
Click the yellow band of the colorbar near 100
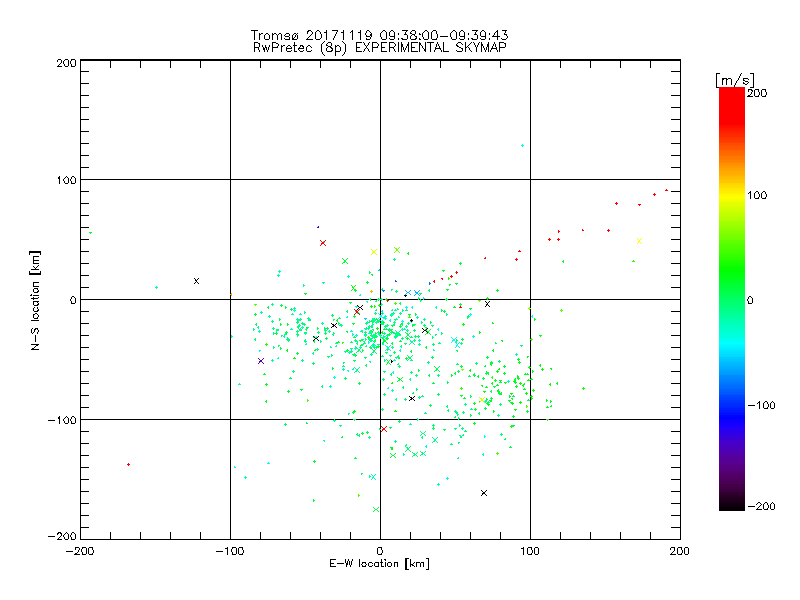pyautogui.click(x=732, y=196)
